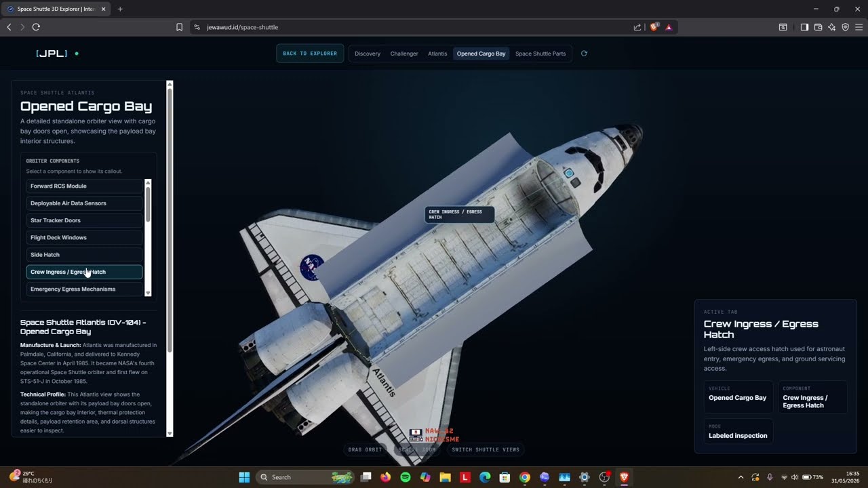Click the Labeled inspection mode card
Image resolution: width=868 pixels, height=488 pixels.
(738, 432)
